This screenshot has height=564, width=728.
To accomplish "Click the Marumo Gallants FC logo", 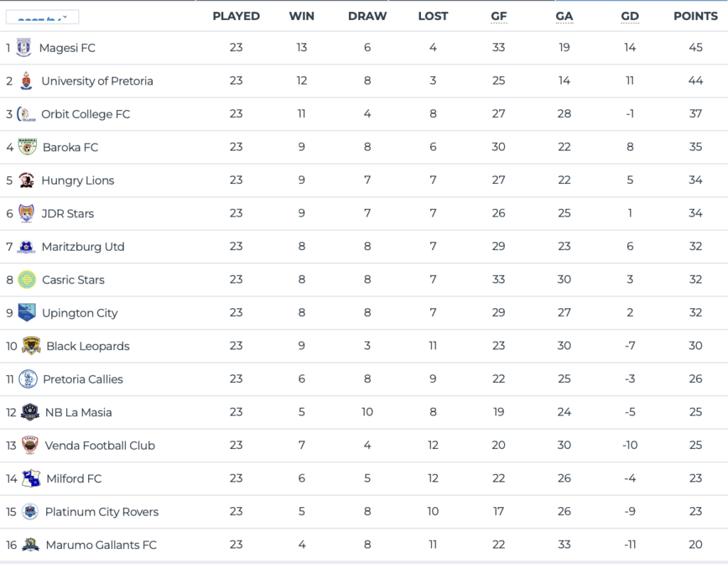I will coord(30,545).
